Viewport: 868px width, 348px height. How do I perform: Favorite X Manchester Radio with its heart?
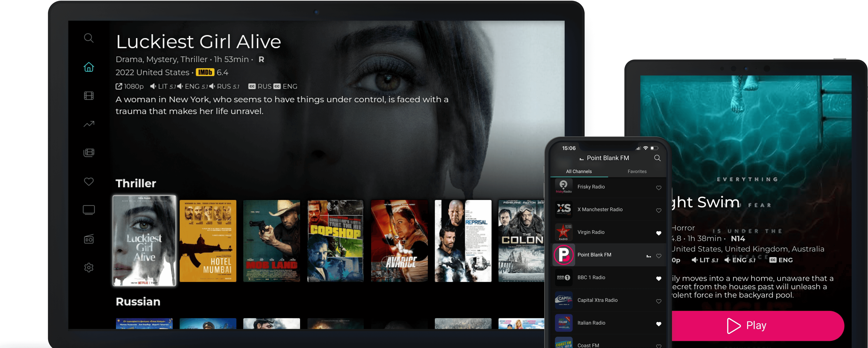pos(658,211)
